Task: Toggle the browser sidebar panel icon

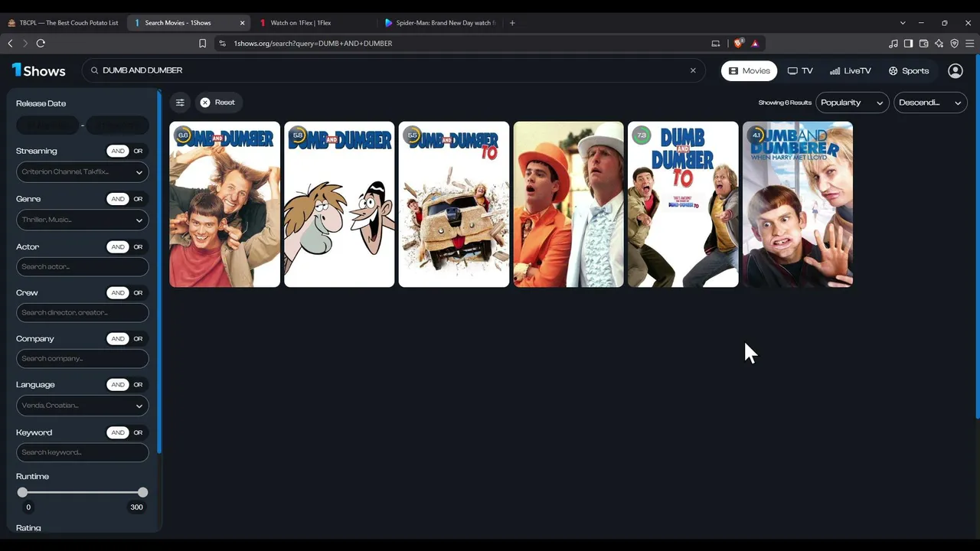Action: (909, 44)
